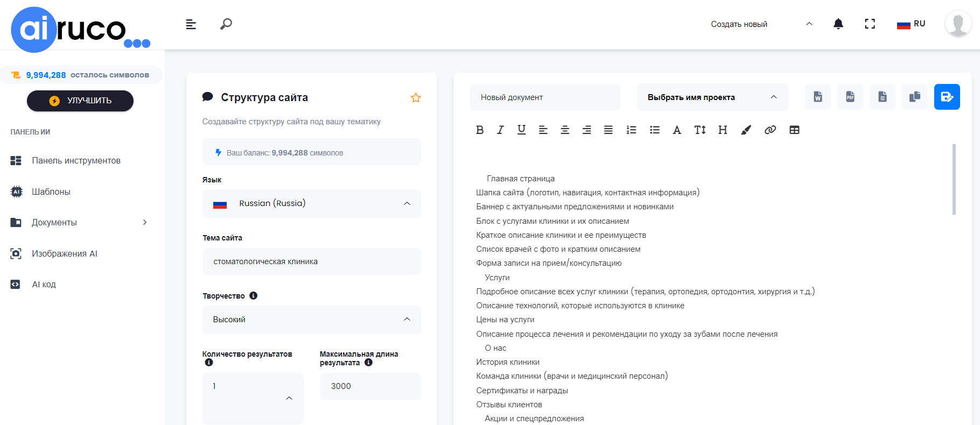
Task: Click the УЛУЧШИТЬ upgrade button
Action: [80, 101]
